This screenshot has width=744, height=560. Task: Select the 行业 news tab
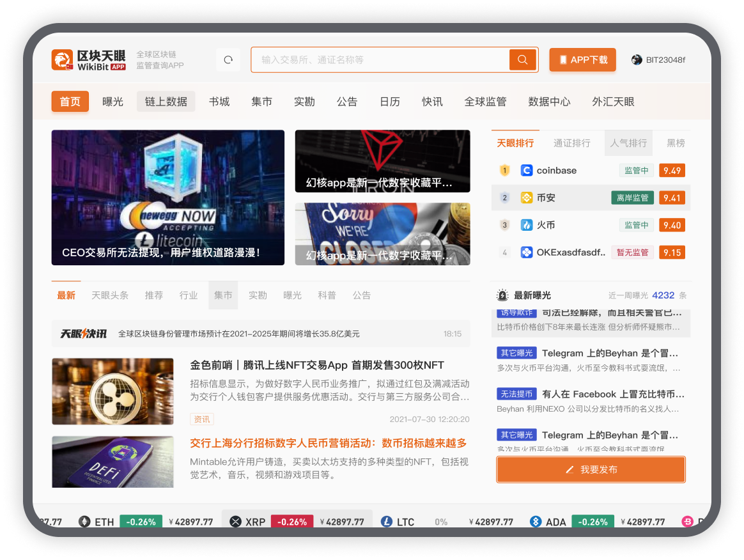189,295
